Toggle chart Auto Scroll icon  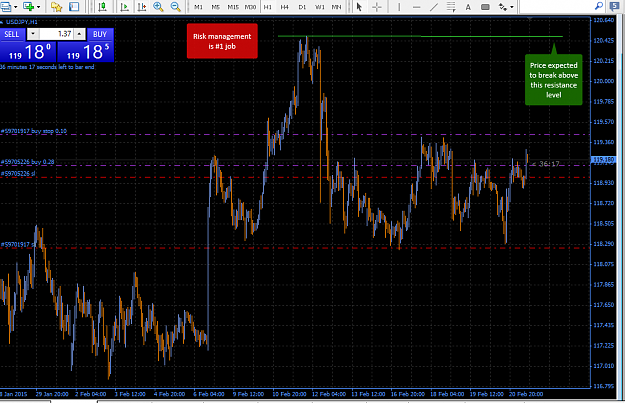[124, 6]
